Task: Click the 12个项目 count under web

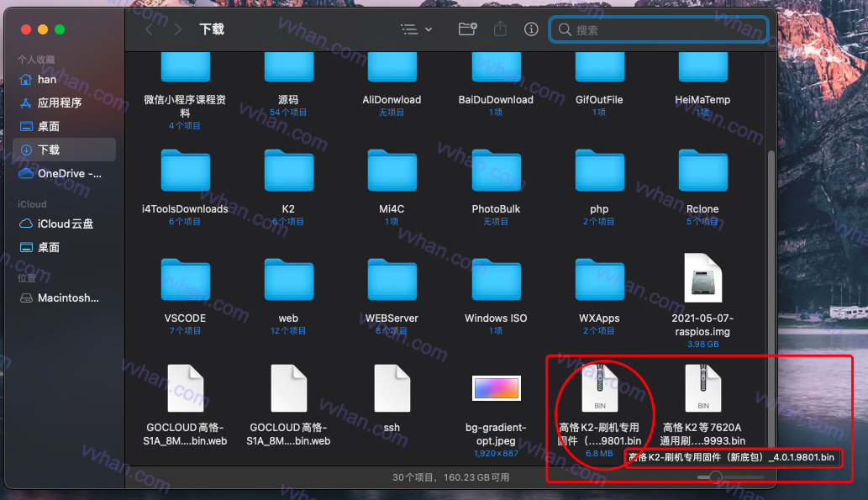Action: tap(288, 330)
